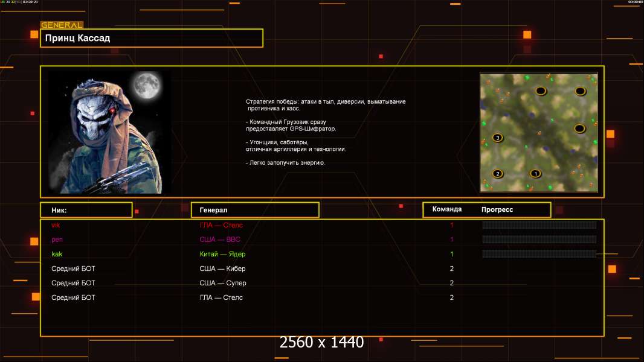Click start position marker 1 on minimap
The height and width of the screenshot is (362, 644).
(x=535, y=173)
